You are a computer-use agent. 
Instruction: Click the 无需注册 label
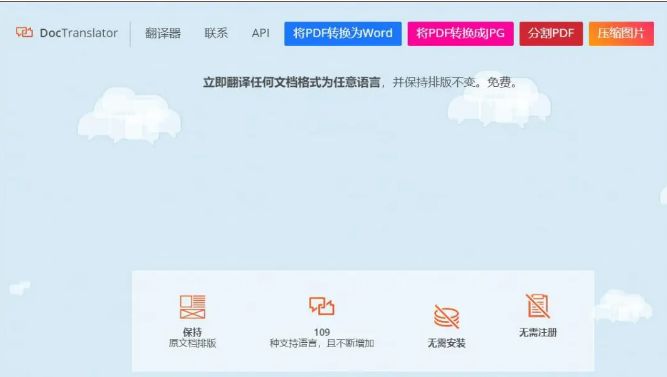tap(538, 332)
